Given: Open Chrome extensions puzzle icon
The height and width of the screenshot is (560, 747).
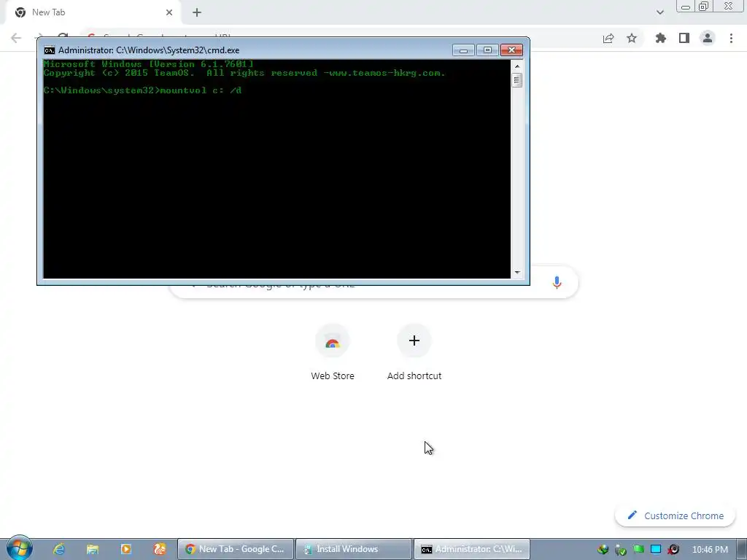Looking at the screenshot, I should pos(660,38).
